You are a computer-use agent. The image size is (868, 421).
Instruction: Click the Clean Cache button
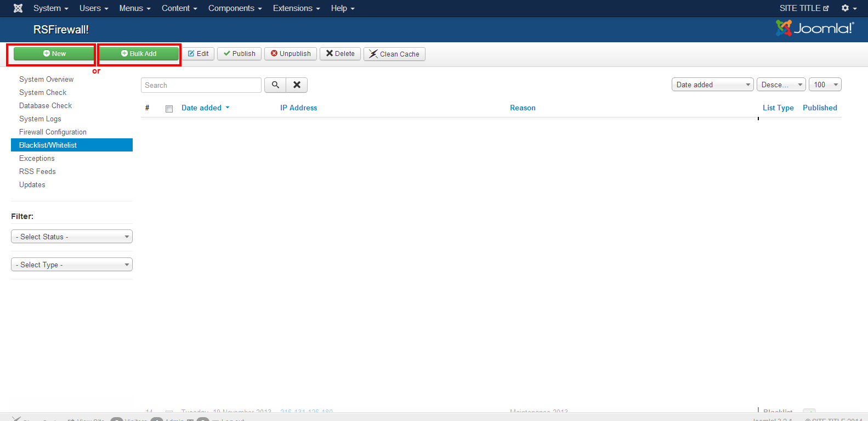tap(394, 54)
